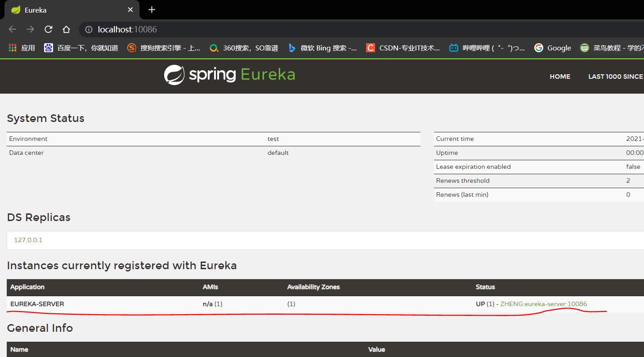The width and height of the screenshot is (644, 357).
Task: Open the 应用 apps bookmark
Action: pyautogui.click(x=22, y=48)
